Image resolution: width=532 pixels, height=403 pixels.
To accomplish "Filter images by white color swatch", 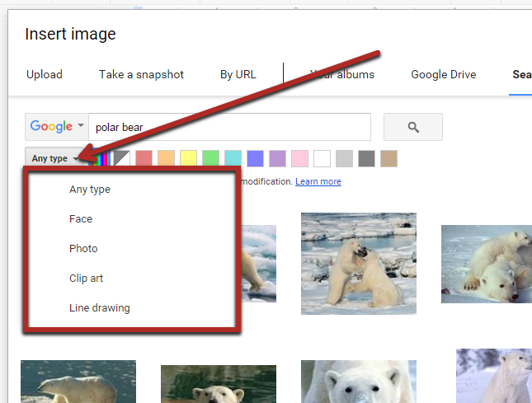I will pyautogui.click(x=322, y=158).
